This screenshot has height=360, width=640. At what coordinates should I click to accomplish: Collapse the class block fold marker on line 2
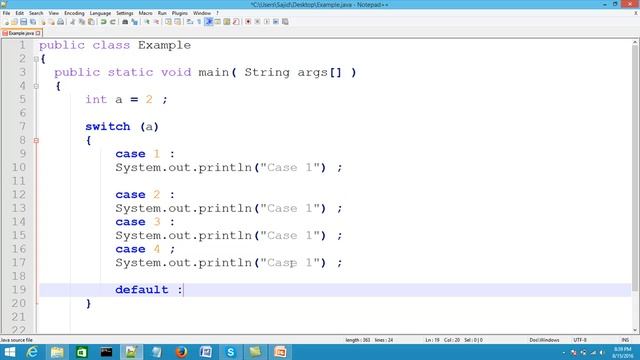[x=36, y=59]
